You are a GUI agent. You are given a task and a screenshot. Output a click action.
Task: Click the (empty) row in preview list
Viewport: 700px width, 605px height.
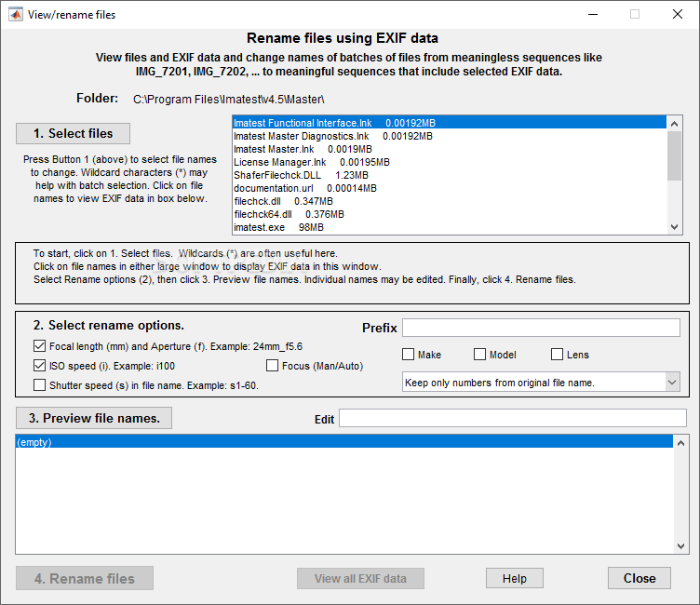tap(344, 442)
